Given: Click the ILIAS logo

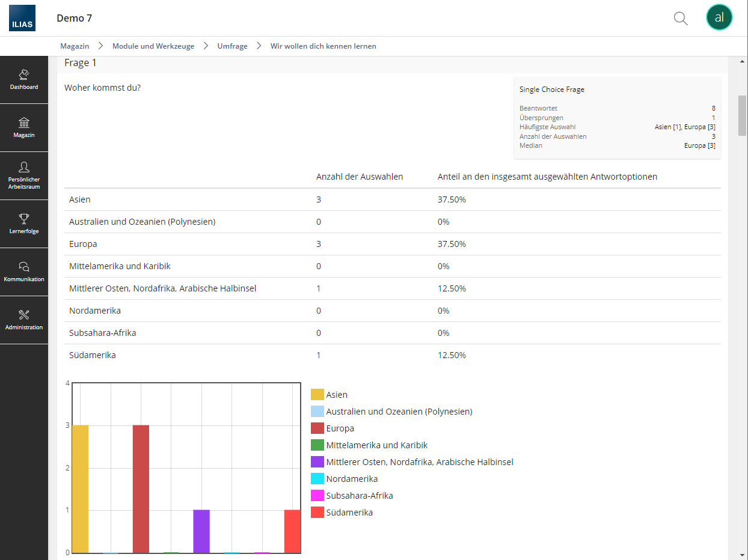Looking at the screenshot, I should click(x=22, y=18).
